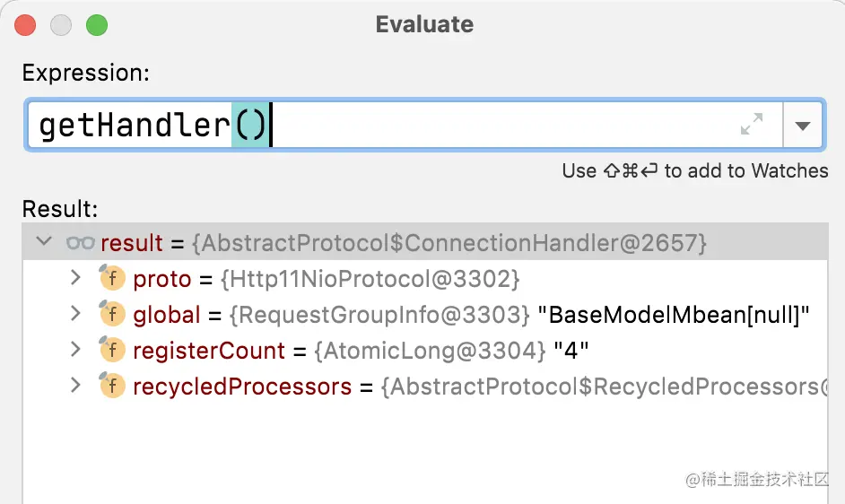The width and height of the screenshot is (845, 504).
Task: Select the AbstractProtocol$RecycledProcessors value text
Action: tap(605, 387)
